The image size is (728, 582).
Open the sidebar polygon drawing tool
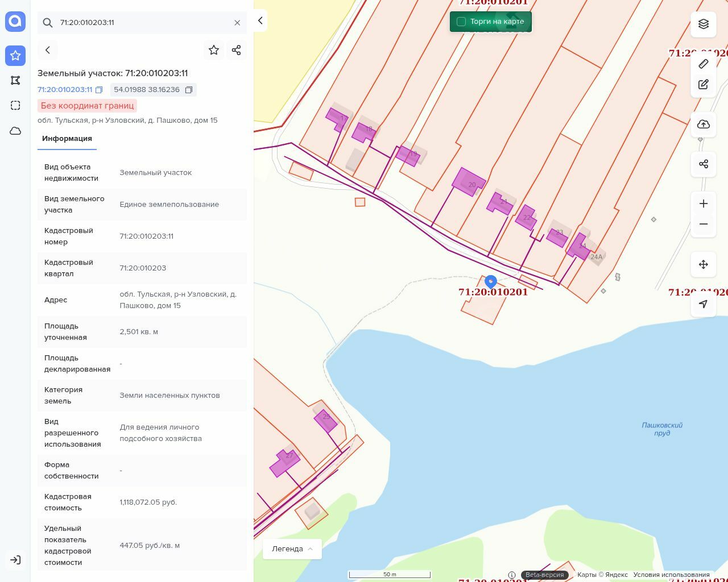point(15,81)
